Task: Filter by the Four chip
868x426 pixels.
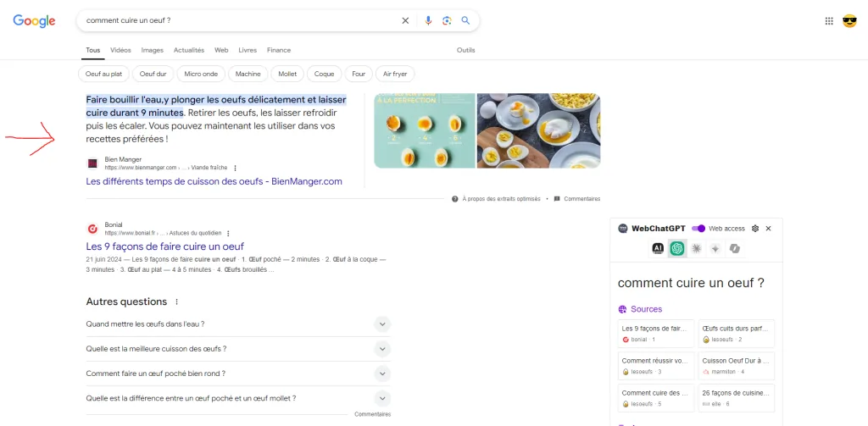Action: pyautogui.click(x=359, y=74)
